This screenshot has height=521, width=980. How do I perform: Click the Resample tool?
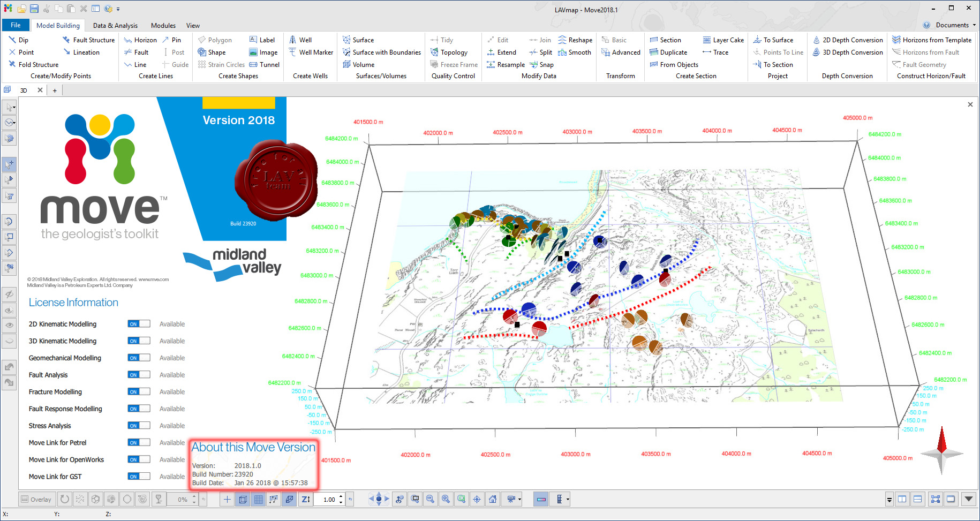coord(506,64)
